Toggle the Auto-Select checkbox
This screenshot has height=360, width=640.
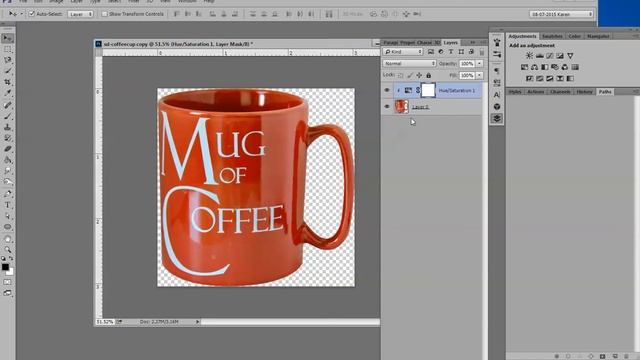coord(31,14)
